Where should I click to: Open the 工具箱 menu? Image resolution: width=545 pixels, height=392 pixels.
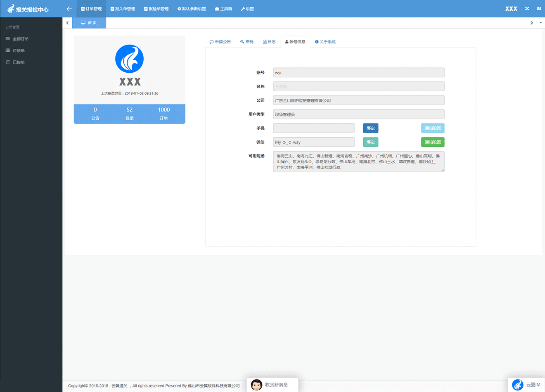point(223,9)
